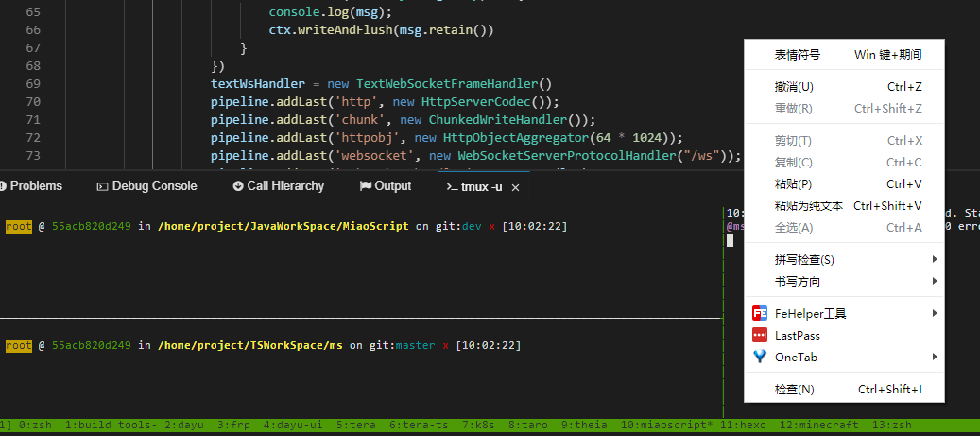Select tmux window 5:tera

356,425
